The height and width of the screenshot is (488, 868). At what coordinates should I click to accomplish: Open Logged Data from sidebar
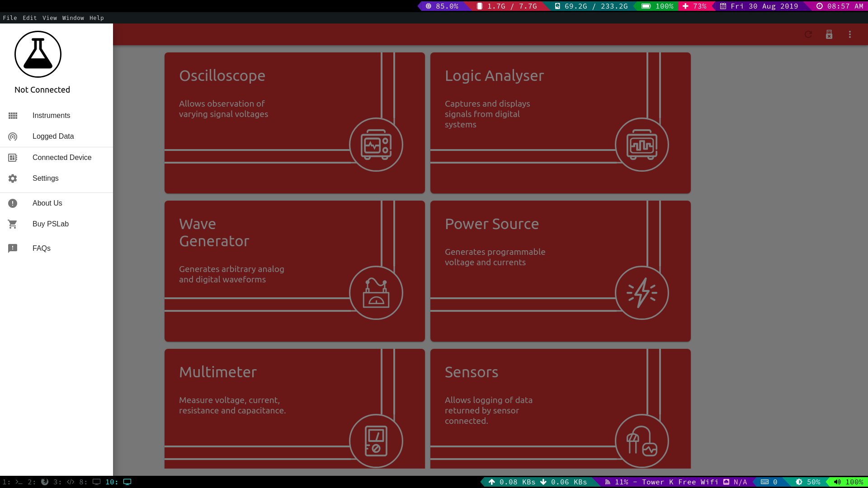tap(53, 136)
